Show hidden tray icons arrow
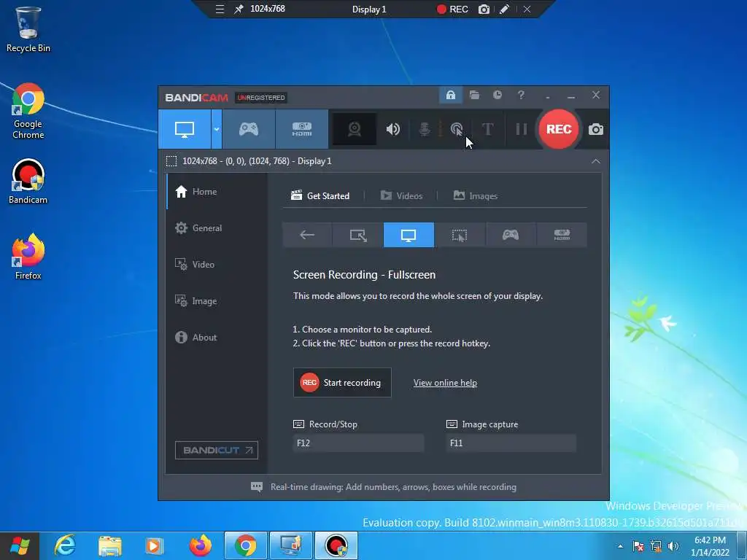This screenshot has height=560, width=747. tap(620, 546)
